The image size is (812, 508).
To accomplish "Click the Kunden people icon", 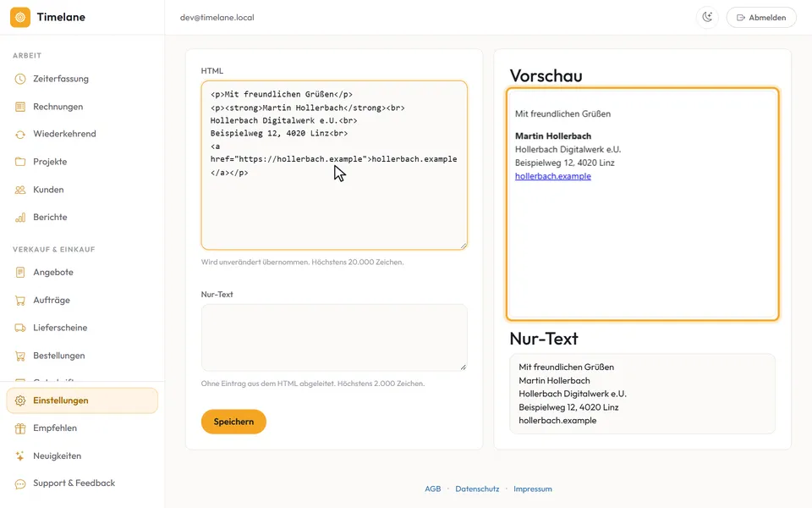I will coord(20,190).
